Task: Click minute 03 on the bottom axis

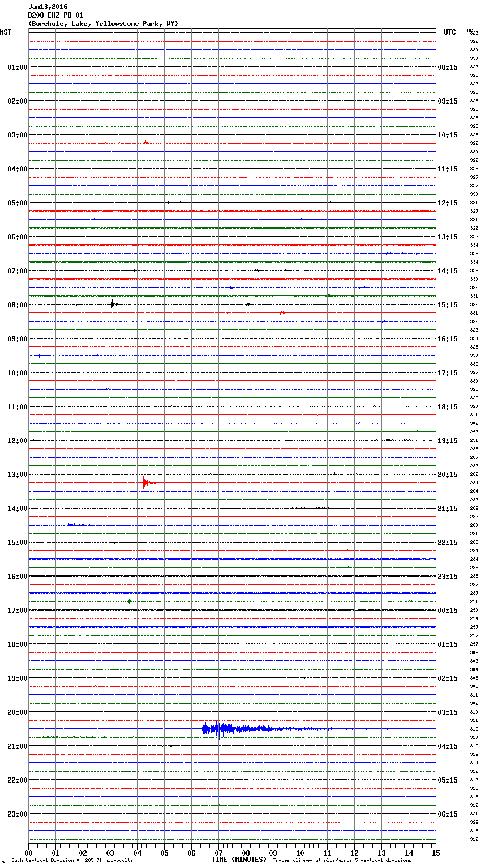Action: point(110,853)
